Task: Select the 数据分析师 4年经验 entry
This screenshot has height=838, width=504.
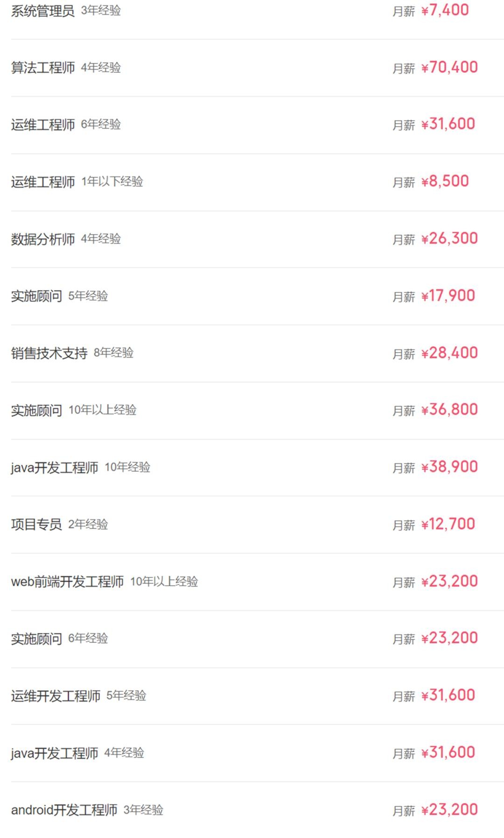Action: (43, 239)
